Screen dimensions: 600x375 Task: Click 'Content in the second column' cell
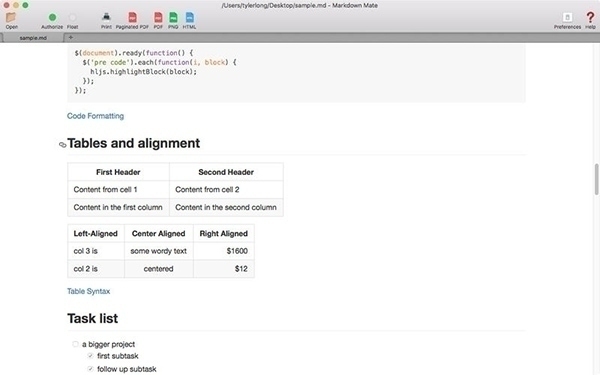pos(226,207)
